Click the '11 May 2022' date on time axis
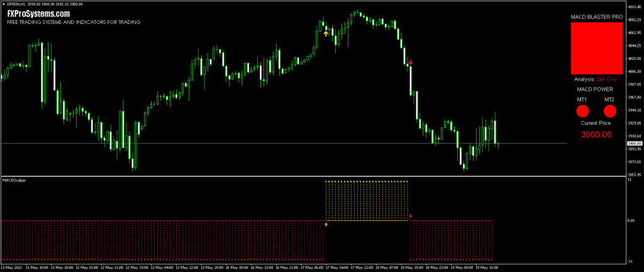 pyautogui.click(x=13, y=268)
